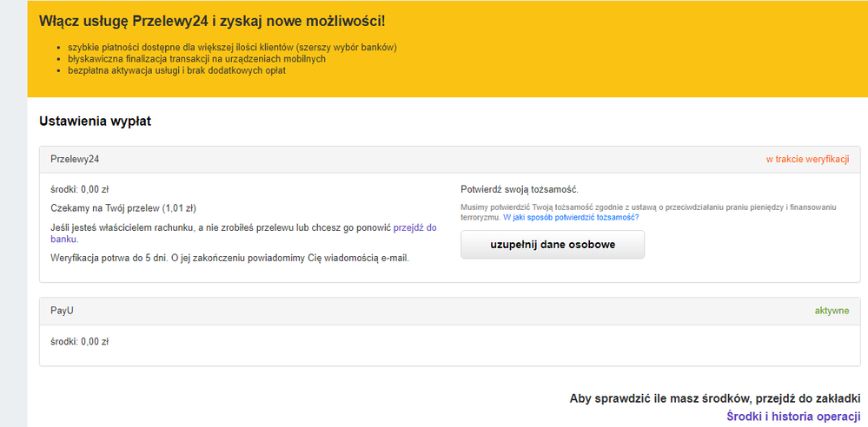The image size is (868, 427).
Task: Click 'Potwierdź swoją tożsamość.' text
Action: (x=520, y=190)
